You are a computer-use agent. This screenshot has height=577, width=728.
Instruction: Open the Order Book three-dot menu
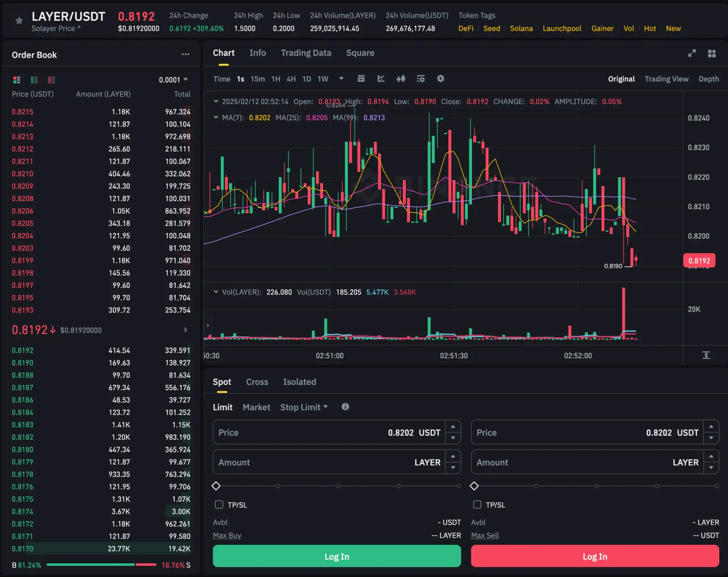[185, 55]
